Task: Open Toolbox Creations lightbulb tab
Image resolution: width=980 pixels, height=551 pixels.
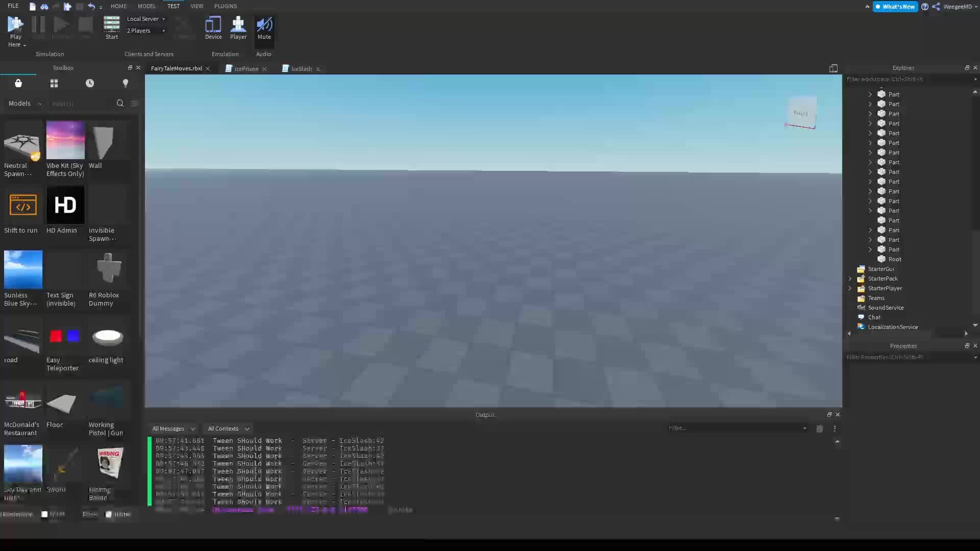Action: point(126,83)
